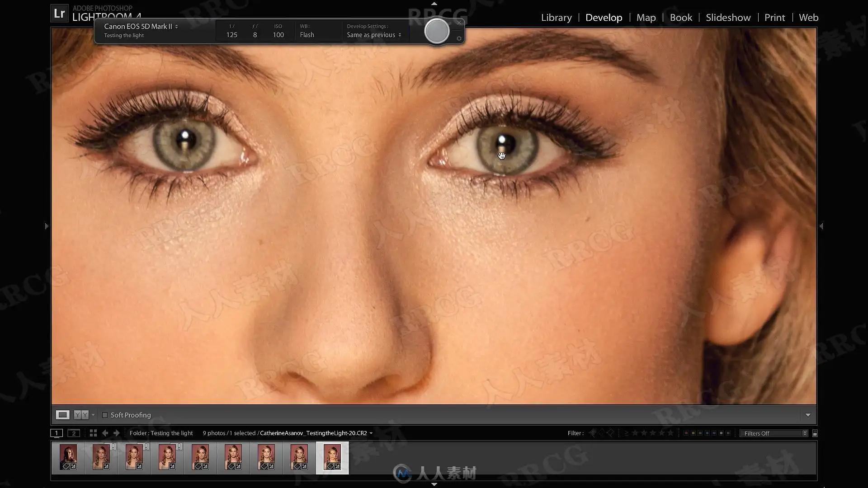The height and width of the screenshot is (488, 868).
Task: Select second window display button 2
Action: click(74, 433)
